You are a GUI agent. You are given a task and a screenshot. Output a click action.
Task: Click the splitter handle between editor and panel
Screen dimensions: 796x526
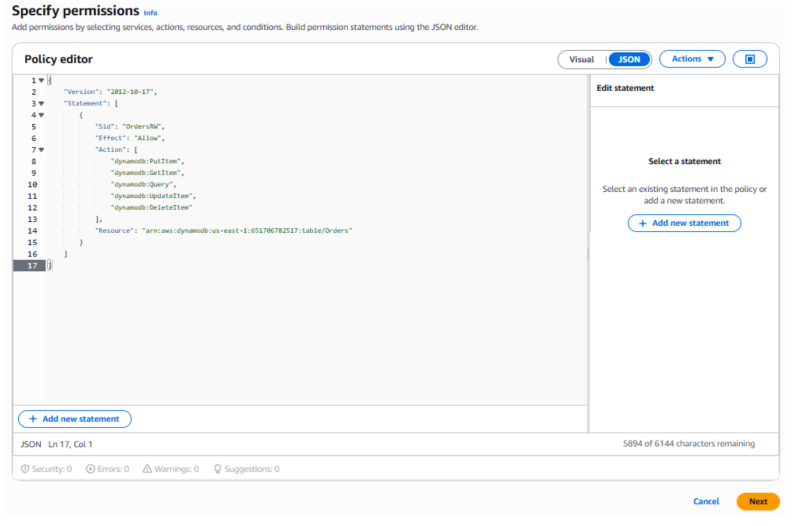pos(588,255)
